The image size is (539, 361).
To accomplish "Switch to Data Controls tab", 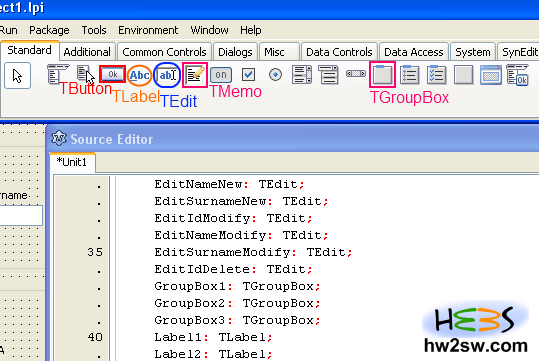I will [339, 52].
